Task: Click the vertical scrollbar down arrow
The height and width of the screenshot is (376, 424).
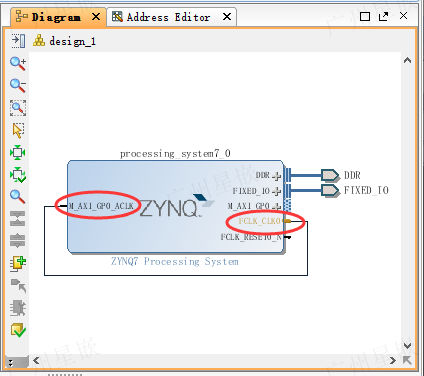Action: (x=407, y=346)
